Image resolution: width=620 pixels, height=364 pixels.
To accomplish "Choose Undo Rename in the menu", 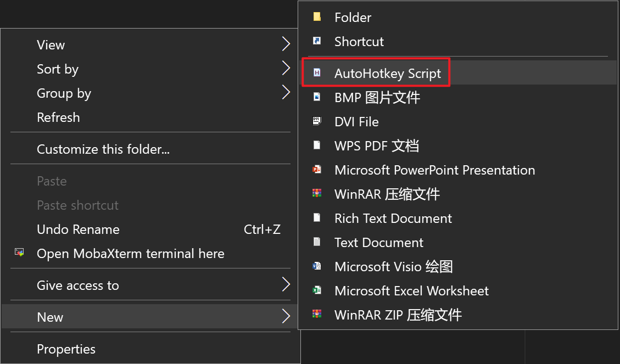I will click(x=150, y=229).
